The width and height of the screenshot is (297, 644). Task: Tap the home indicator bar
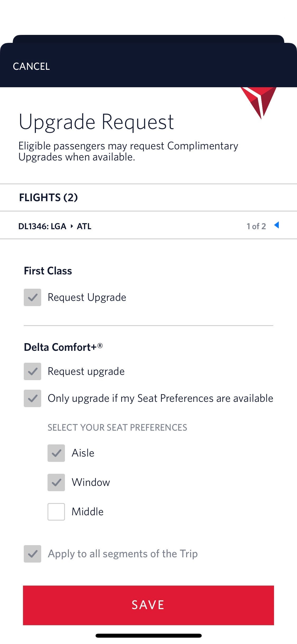pyautogui.click(x=148, y=636)
